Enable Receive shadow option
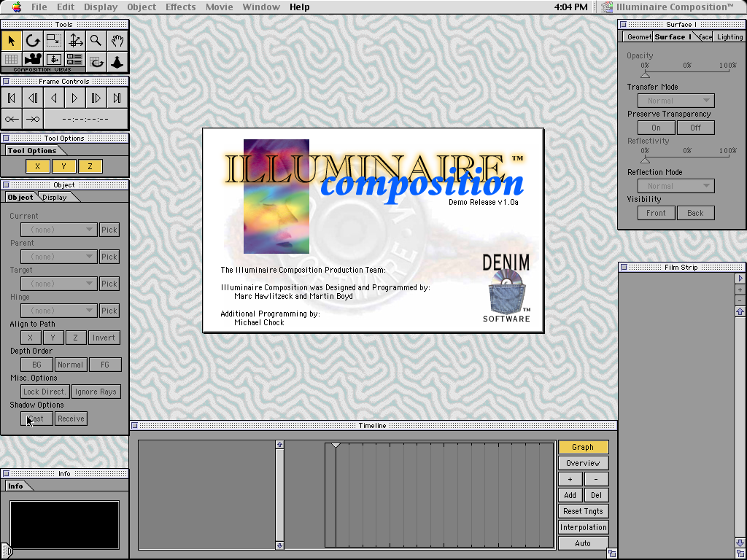 [71, 419]
